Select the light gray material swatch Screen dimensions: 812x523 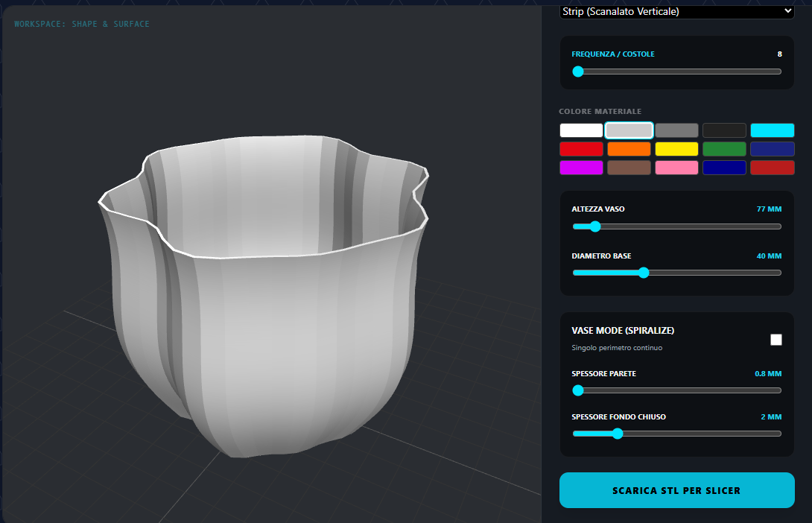coord(629,130)
